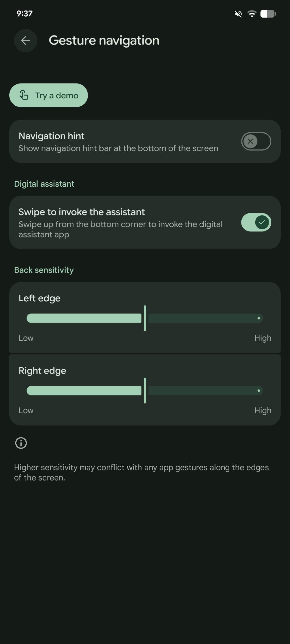Screen dimensions: 290x644
Task: Tap the Wi-Fi status icon
Action: click(252, 14)
